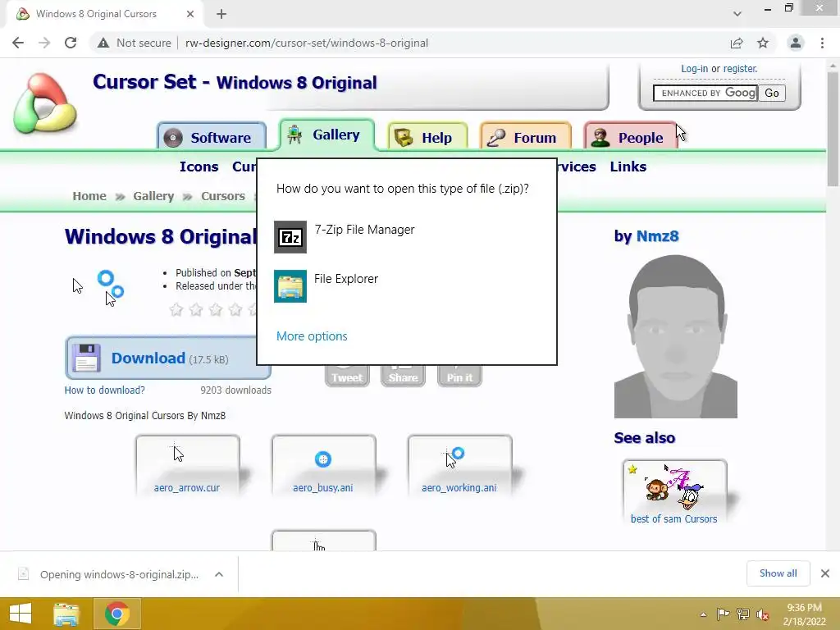Open the taskbar clock and date
Image resolution: width=840 pixels, height=630 pixels.
(x=804, y=614)
